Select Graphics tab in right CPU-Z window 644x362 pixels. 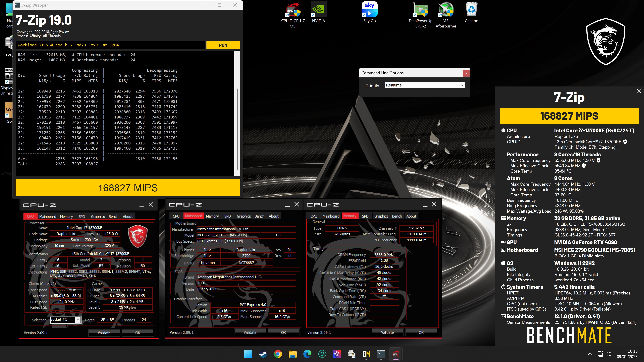(x=381, y=216)
